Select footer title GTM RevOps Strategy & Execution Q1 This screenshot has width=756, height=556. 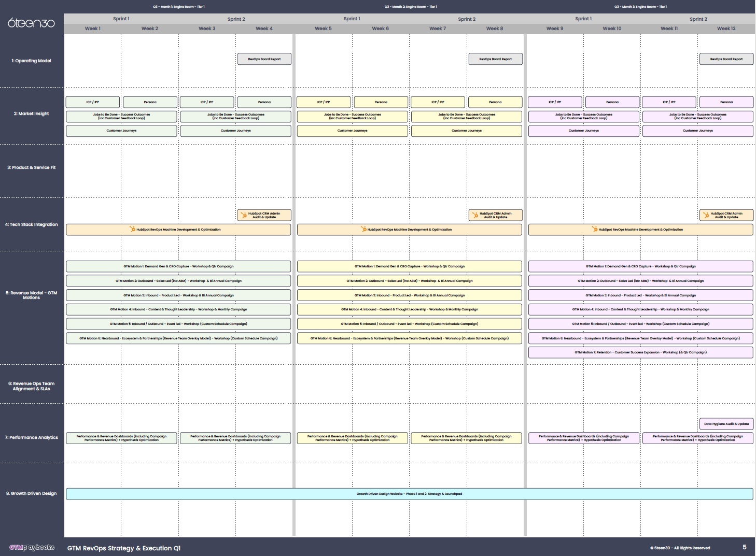pos(124,548)
